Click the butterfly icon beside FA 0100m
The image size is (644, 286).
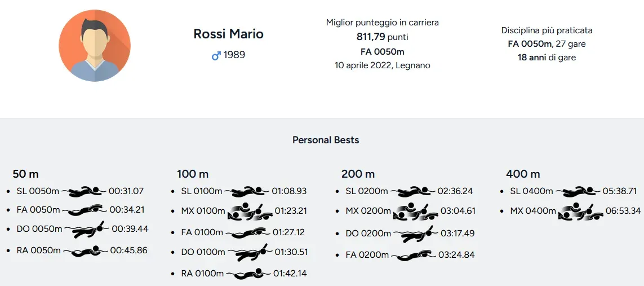point(248,232)
